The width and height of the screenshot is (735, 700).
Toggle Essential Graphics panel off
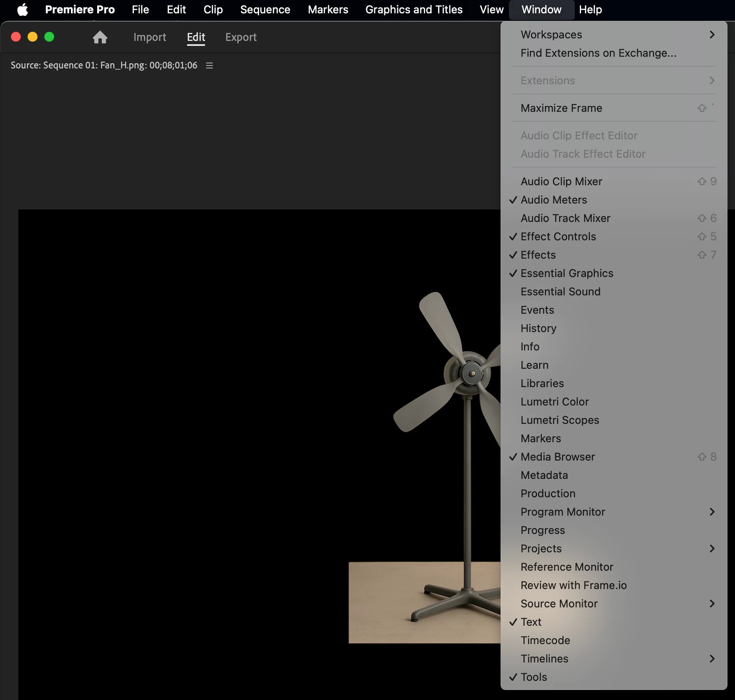(614, 273)
